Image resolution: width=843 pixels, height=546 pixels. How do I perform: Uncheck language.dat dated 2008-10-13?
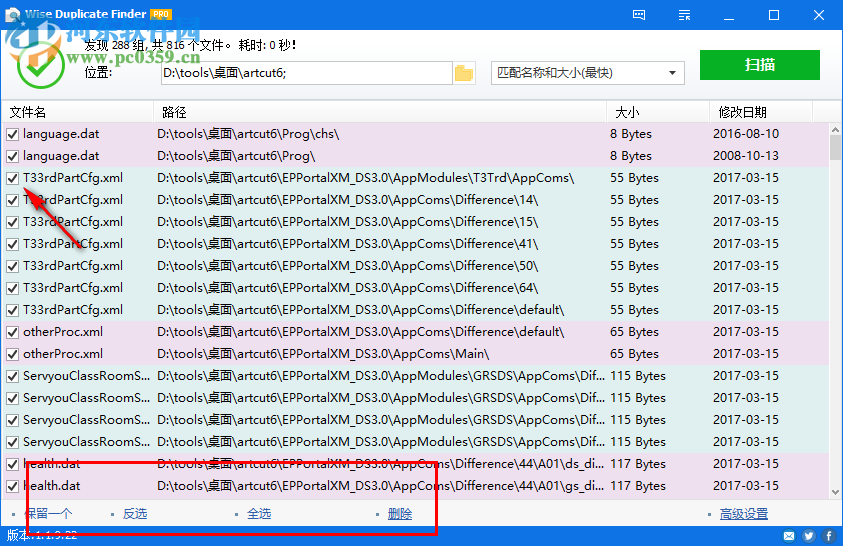click(12, 156)
